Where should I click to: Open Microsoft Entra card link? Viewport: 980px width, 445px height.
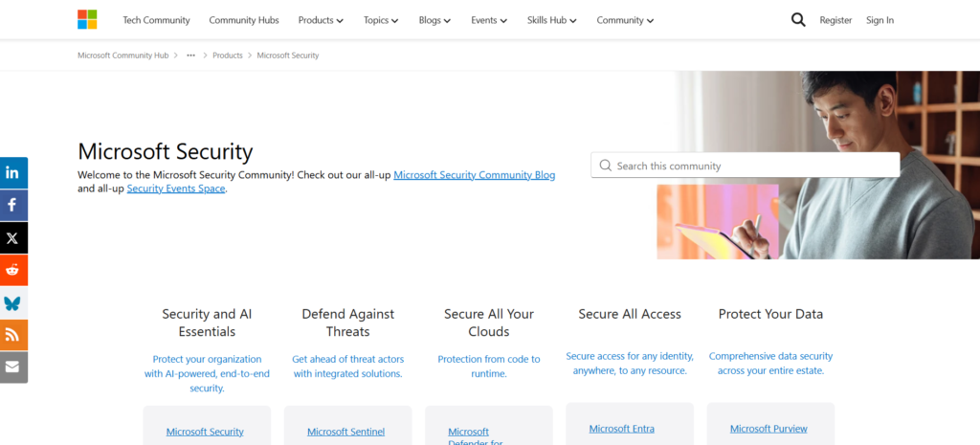(x=622, y=428)
